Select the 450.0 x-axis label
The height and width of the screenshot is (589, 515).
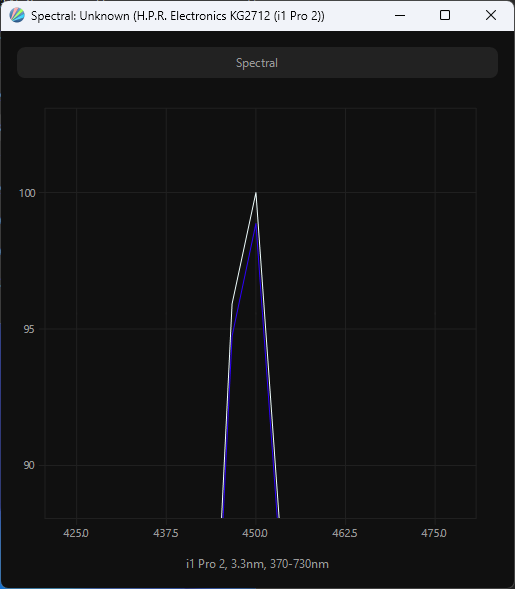[255, 533]
